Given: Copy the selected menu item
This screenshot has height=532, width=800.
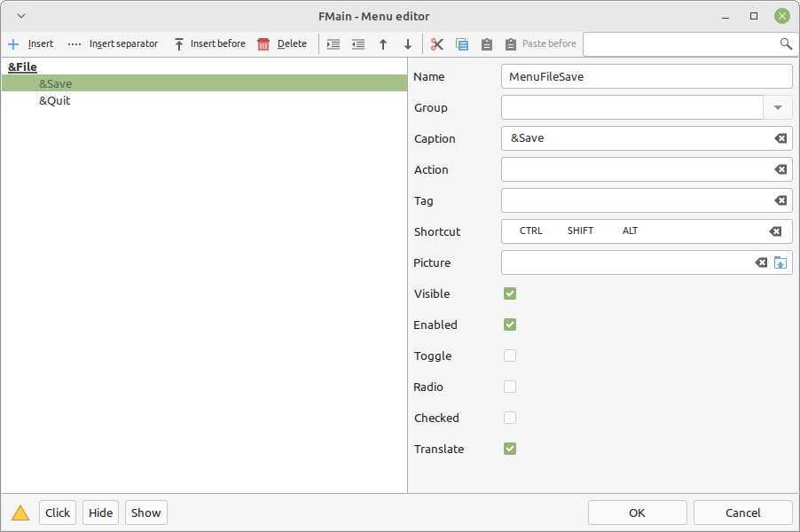Looking at the screenshot, I should (462, 43).
